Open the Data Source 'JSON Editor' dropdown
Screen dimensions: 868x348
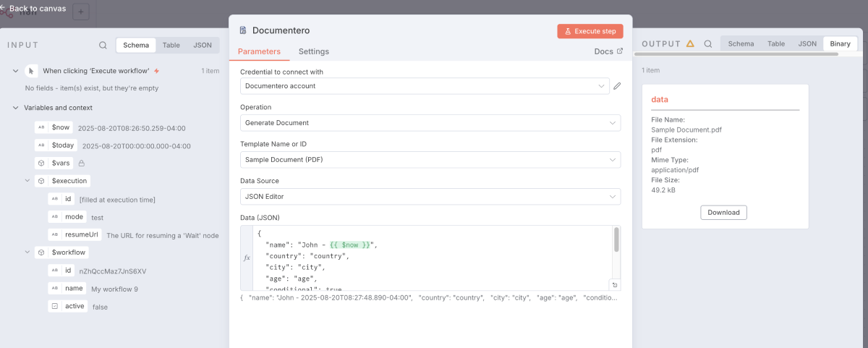(x=430, y=197)
